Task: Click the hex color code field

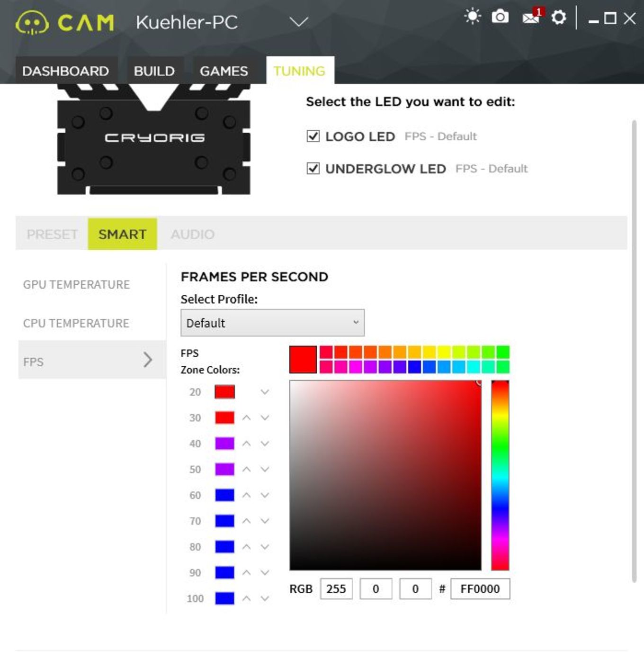Action: (480, 589)
